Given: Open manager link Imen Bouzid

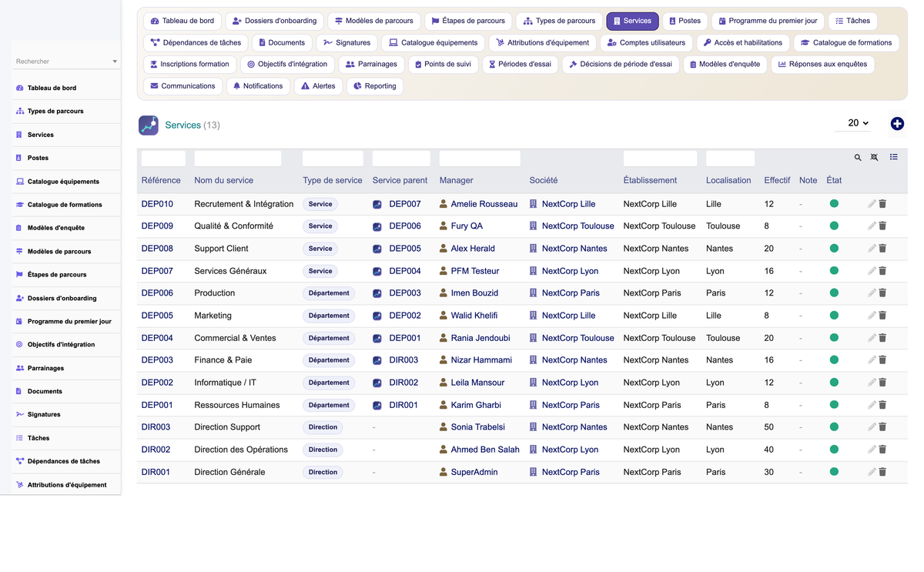Looking at the screenshot, I should pyautogui.click(x=474, y=293).
